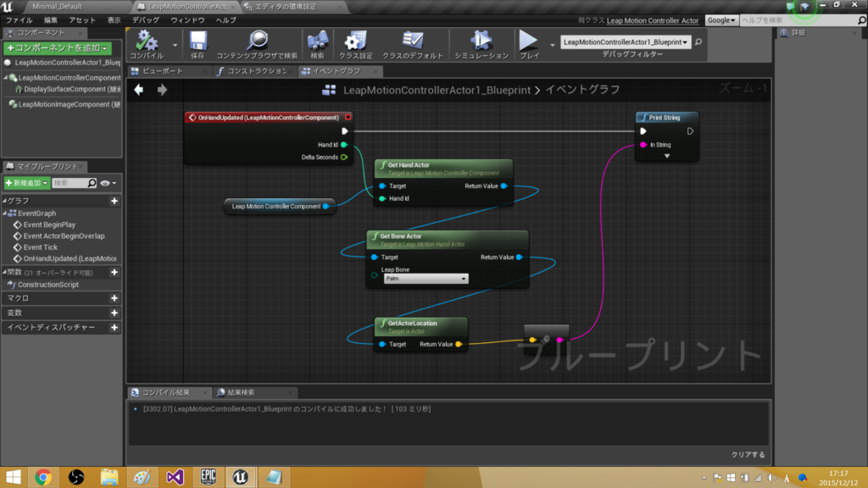
Task: Select Event ActorBeginOverlap in the graph list
Action: click(x=64, y=236)
